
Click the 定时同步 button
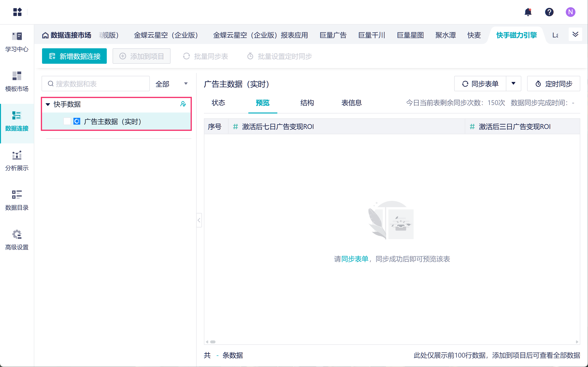[x=553, y=84]
